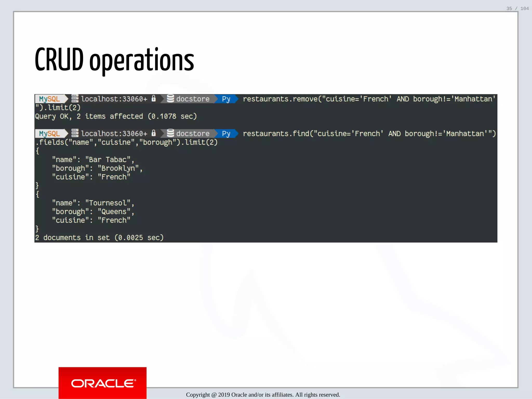Click the Oracle copyright notice text
Screen dimensions: 532x399
[x=263, y=395]
